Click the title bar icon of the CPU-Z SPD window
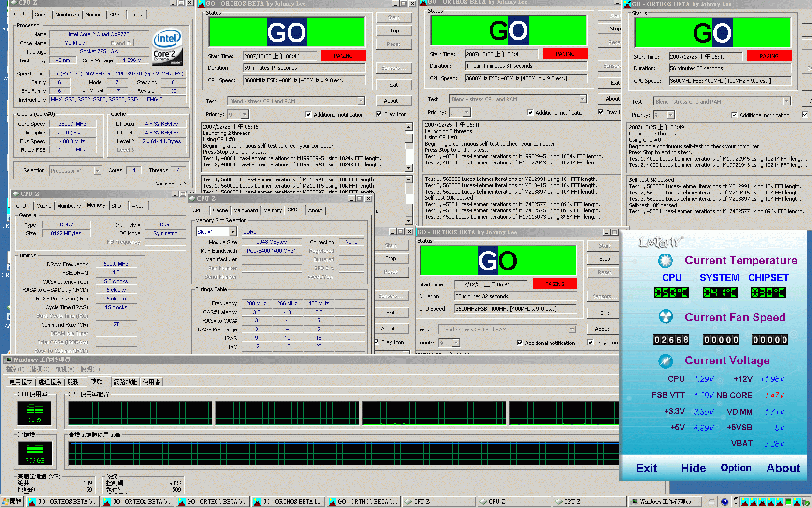This screenshot has height=508, width=812. tap(192, 198)
